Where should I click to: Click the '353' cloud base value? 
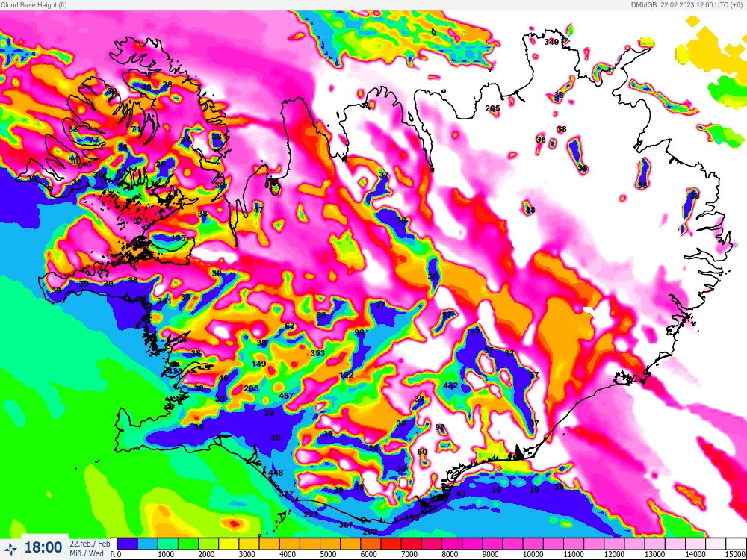coord(317,353)
